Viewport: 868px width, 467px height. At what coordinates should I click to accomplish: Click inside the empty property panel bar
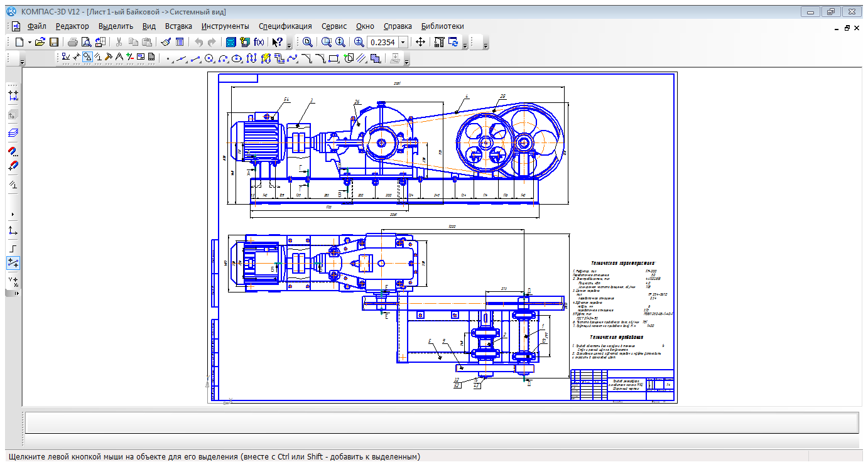pos(442,422)
